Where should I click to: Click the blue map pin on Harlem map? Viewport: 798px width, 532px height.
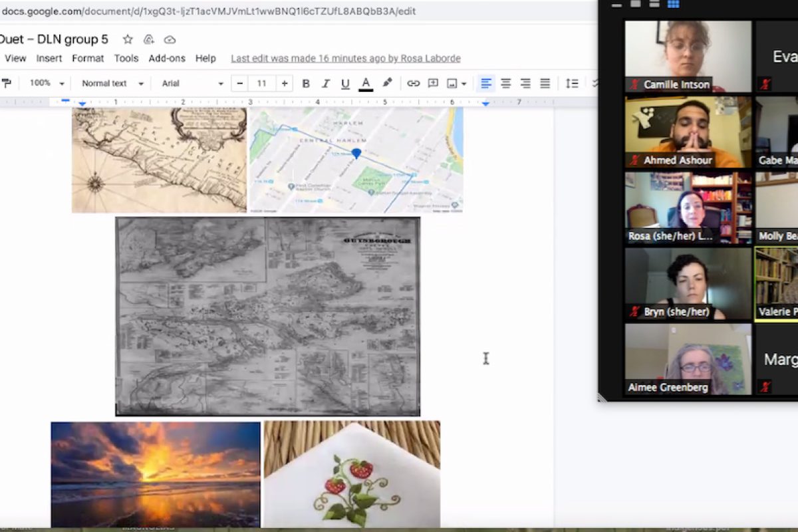tap(356, 154)
